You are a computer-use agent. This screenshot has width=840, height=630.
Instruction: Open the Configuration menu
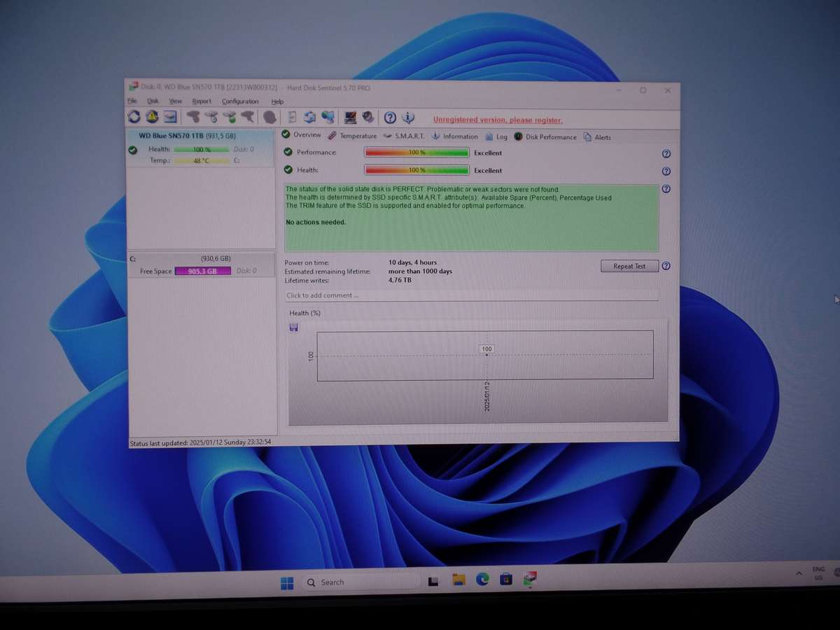click(x=240, y=101)
